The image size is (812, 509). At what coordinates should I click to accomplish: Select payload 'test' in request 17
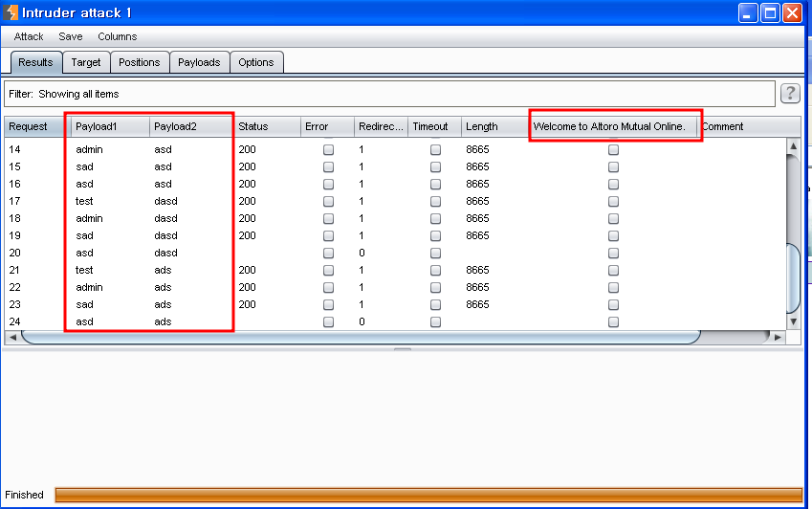click(84, 201)
